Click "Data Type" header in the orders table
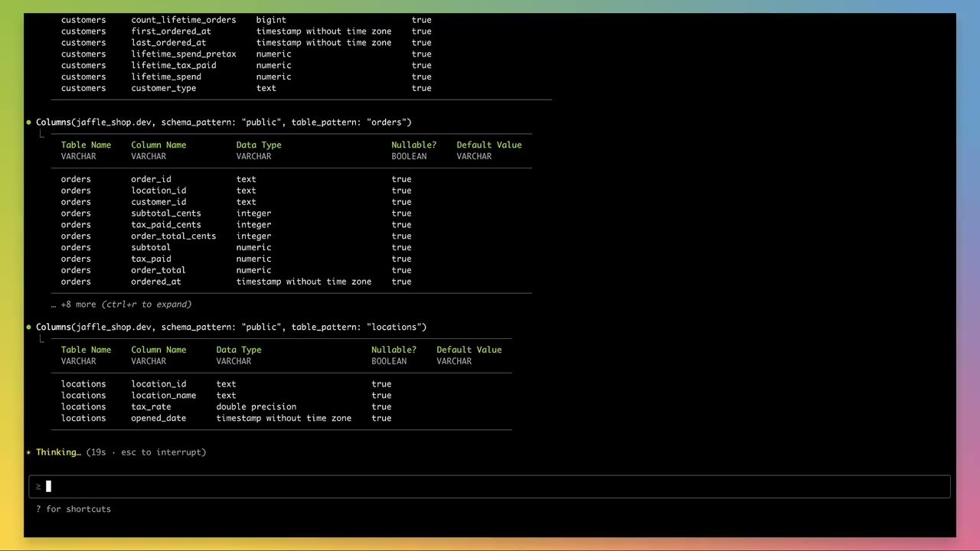This screenshot has height=551, width=980. 258,145
